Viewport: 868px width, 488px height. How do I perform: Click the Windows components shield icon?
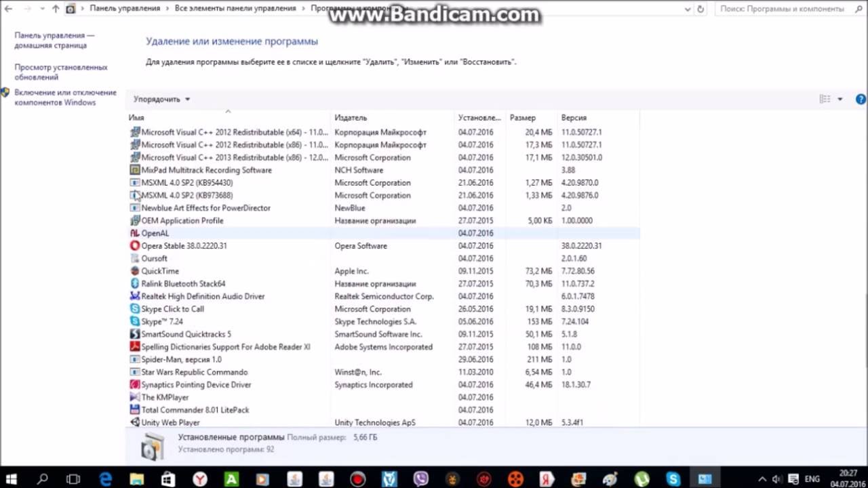coord(5,93)
